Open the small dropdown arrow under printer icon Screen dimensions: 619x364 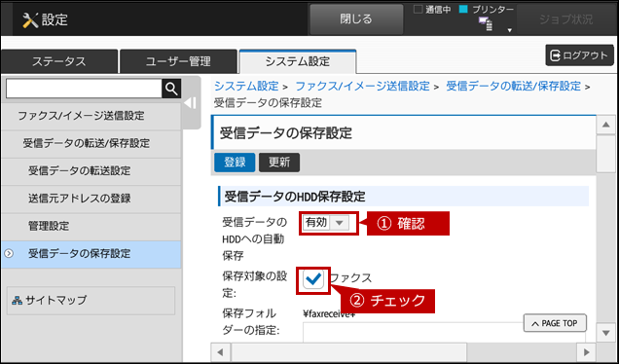tap(510, 30)
